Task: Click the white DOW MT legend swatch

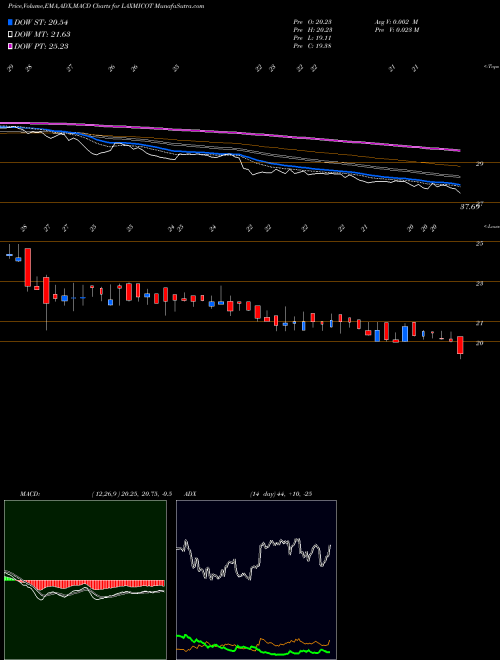Action: 10,34
